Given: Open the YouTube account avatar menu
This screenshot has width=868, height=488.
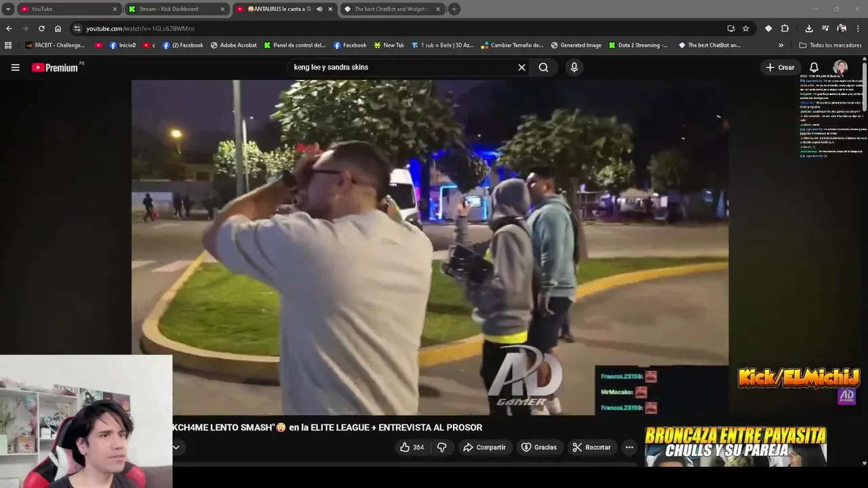Looking at the screenshot, I should tap(840, 67).
